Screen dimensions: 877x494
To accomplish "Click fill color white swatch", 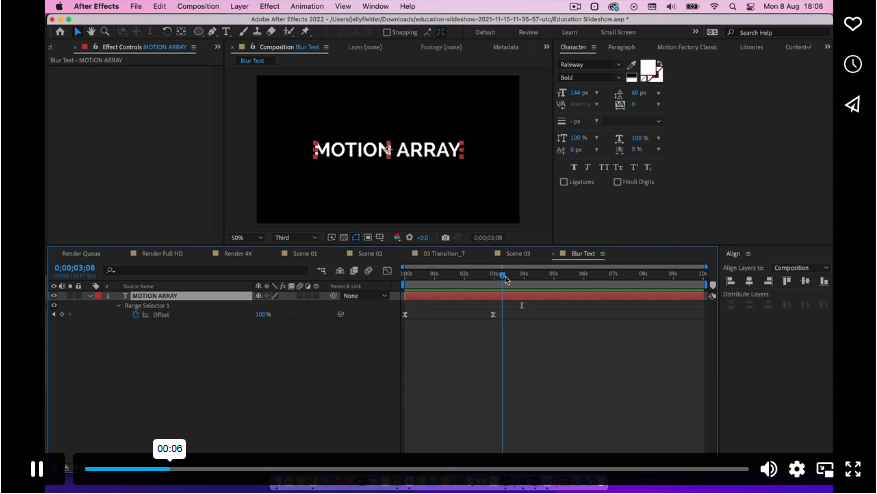I will pos(648,67).
